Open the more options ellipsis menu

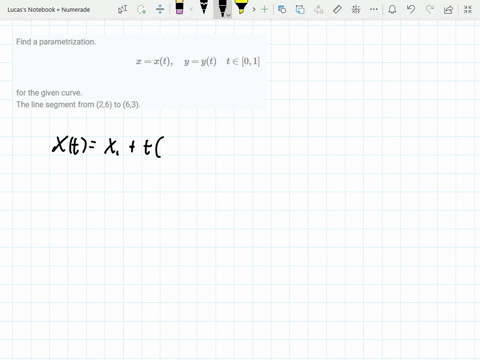(x=374, y=9)
